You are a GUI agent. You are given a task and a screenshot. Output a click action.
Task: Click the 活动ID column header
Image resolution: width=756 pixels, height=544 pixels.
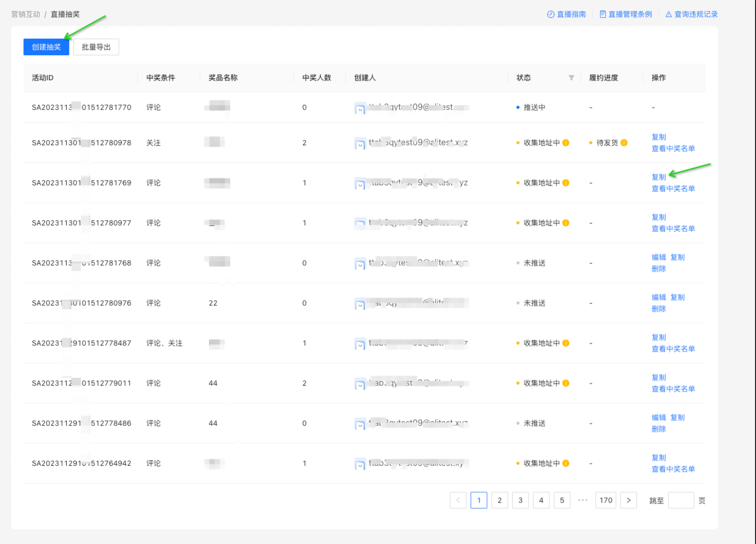click(43, 78)
